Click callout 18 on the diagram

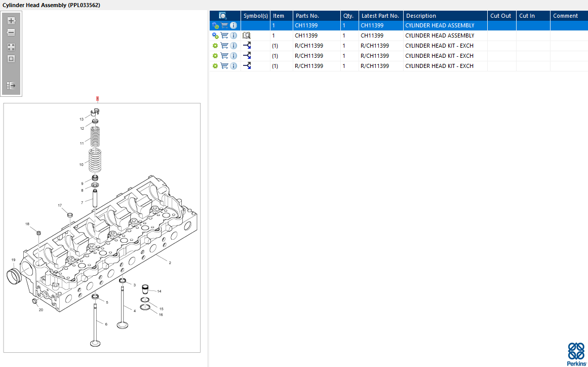(27, 224)
